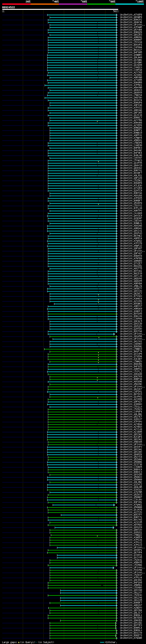Open the UniRef100_P93058 entry

[x=131, y=570]
